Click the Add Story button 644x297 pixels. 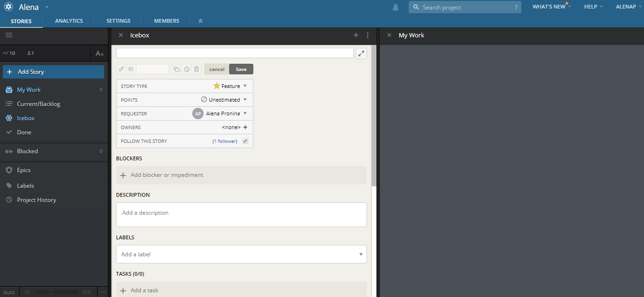[x=54, y=72]
